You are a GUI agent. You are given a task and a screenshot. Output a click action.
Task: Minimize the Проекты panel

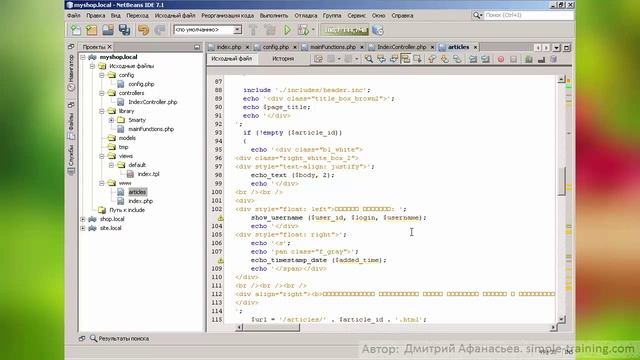click(197, 47)
